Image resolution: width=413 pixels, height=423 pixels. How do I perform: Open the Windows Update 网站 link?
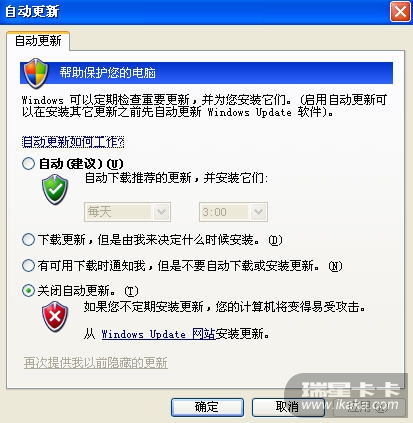point(158,334)
